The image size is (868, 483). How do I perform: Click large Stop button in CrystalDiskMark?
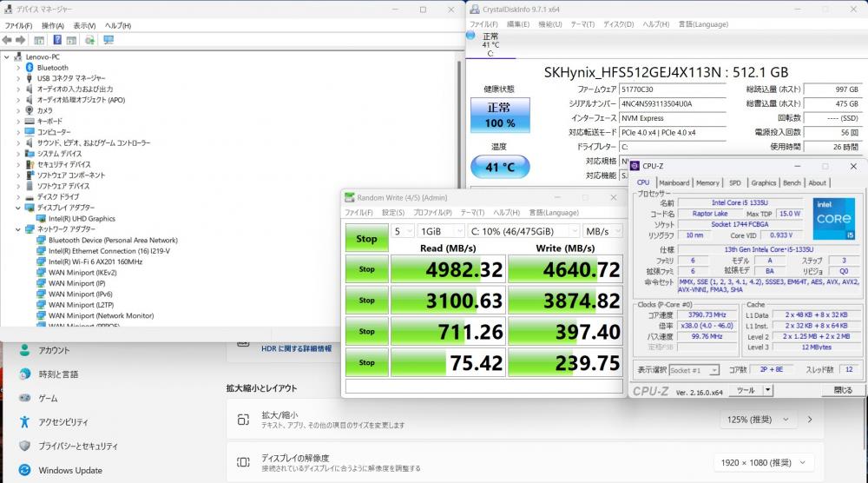coord(366,238)
